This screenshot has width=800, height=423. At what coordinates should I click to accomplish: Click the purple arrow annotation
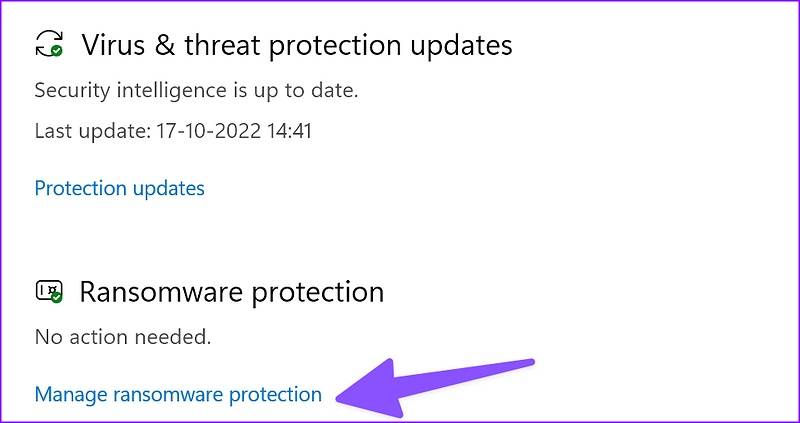coord(438,385)
